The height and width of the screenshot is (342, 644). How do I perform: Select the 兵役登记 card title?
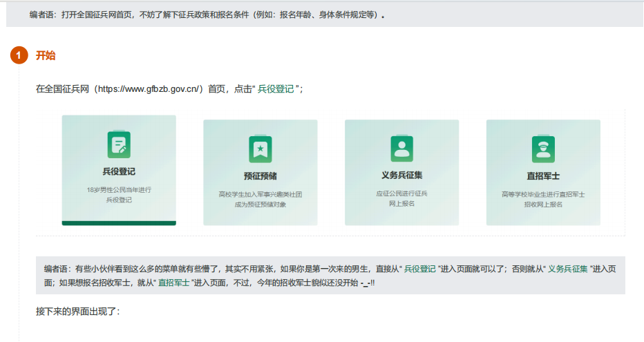click(x=119, y=171)
